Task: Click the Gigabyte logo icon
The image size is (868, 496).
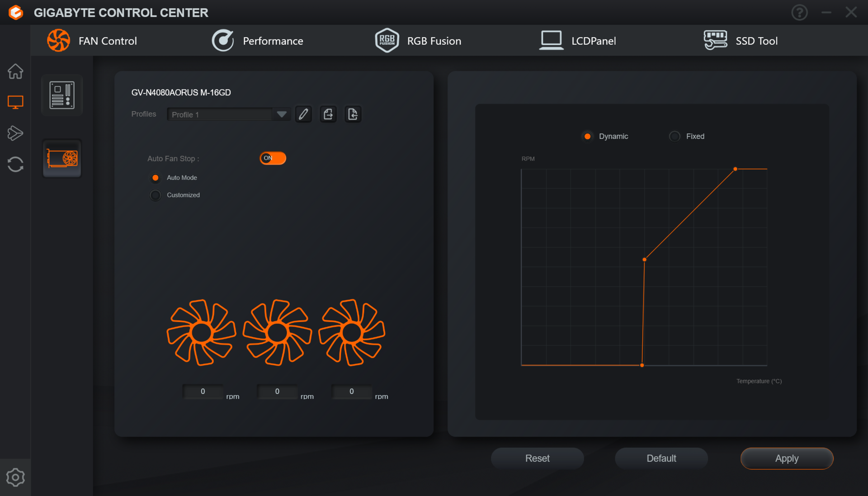Action: click(x=16, y=12)
